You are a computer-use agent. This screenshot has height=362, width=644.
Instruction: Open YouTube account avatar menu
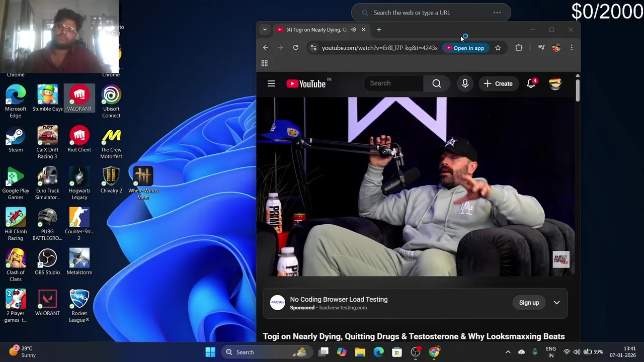[555, 83]
